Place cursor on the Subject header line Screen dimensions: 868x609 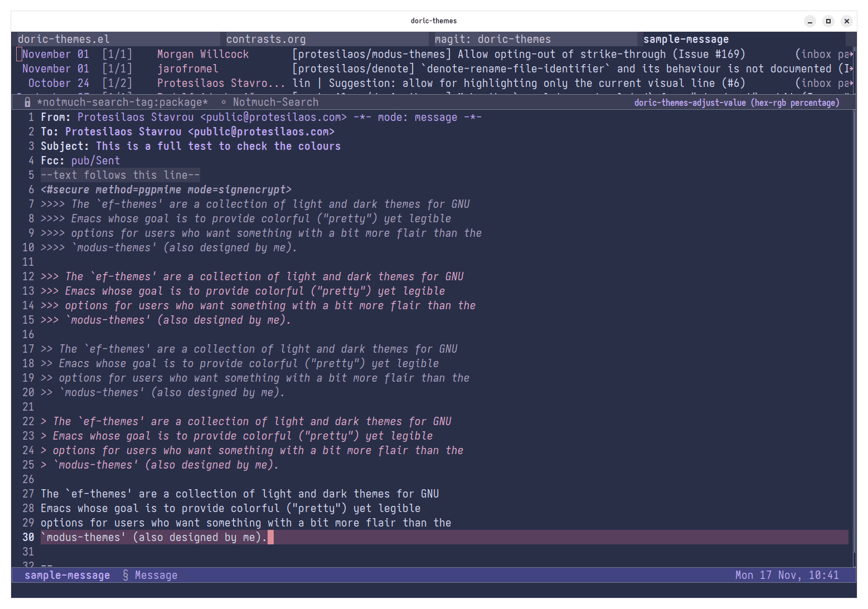coord(190,147)
